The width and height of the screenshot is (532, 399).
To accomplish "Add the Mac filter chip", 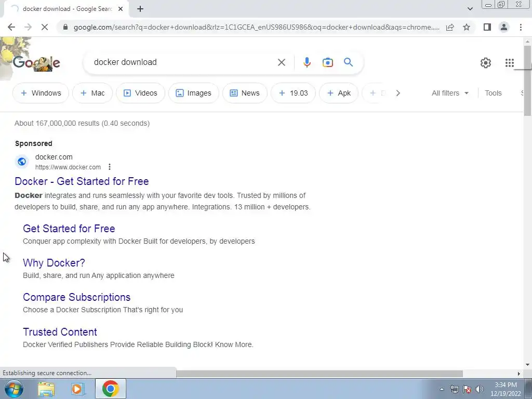I will 92,93.
